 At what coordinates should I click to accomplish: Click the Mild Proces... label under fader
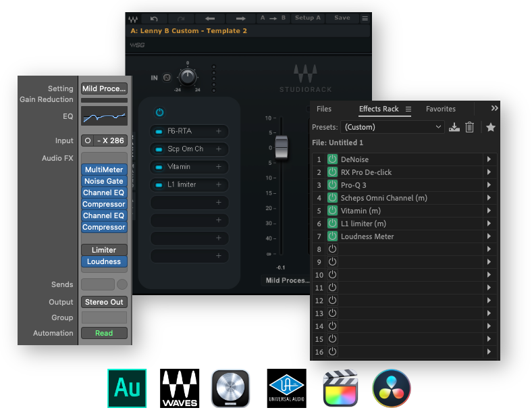[287, 280]
